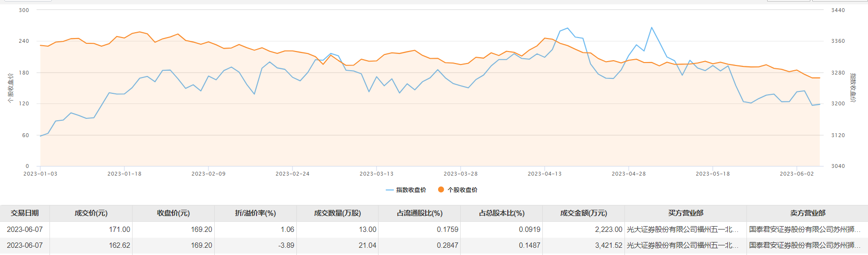
Task: Click the 买方营业部 column header
Action: coord(685,213)
